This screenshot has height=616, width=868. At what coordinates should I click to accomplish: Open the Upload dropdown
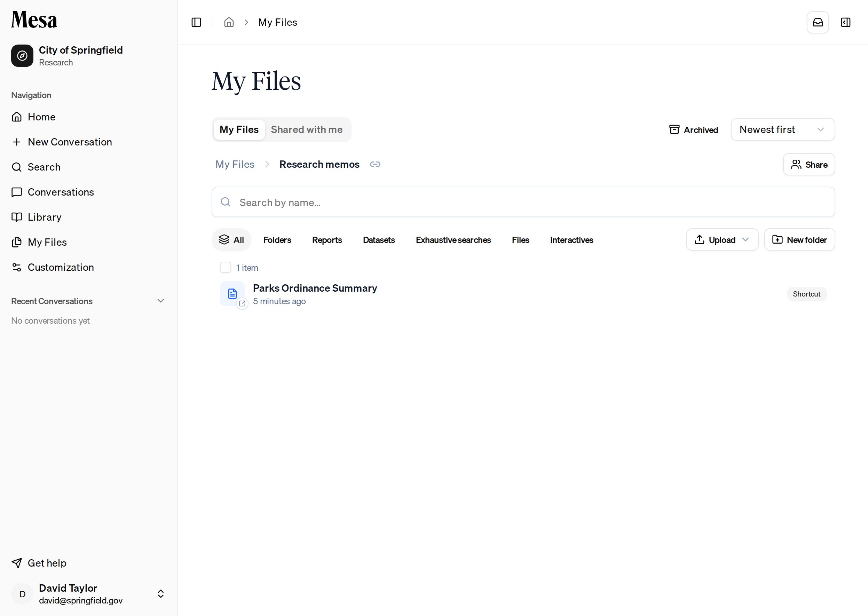[x=722, y=240]
